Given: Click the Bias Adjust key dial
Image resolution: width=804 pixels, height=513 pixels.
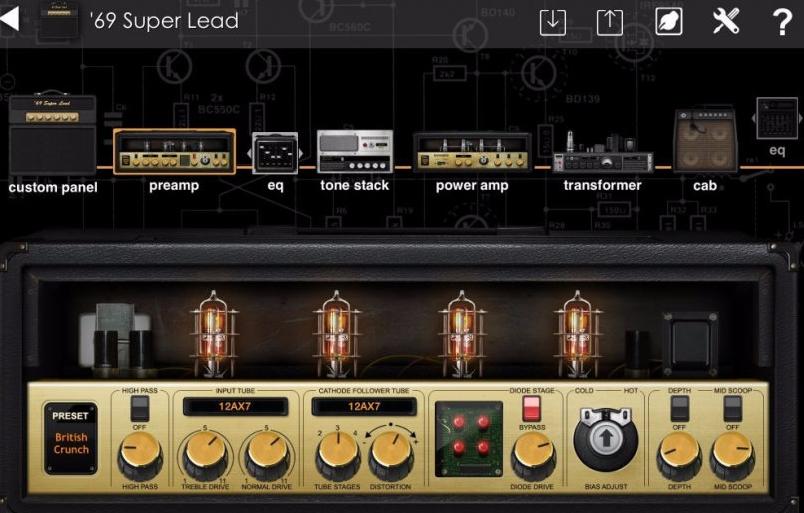Looking at the screenshot, I should pyautogui.click(x=606, y=439).
